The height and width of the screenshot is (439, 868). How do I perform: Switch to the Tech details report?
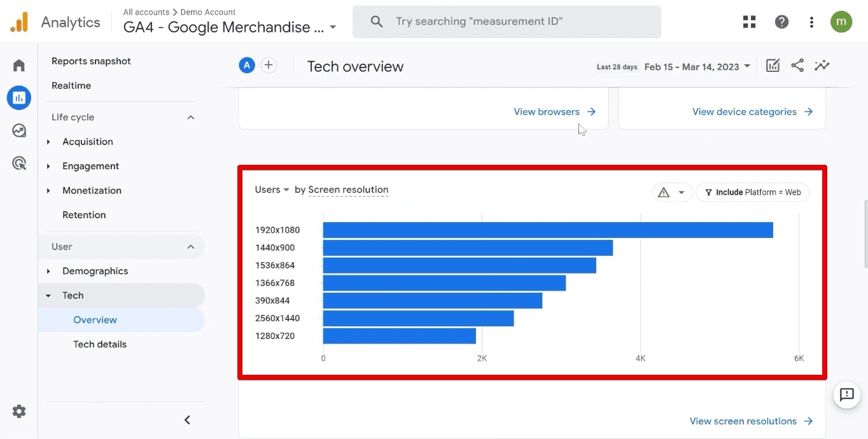[x=99, y=344]
